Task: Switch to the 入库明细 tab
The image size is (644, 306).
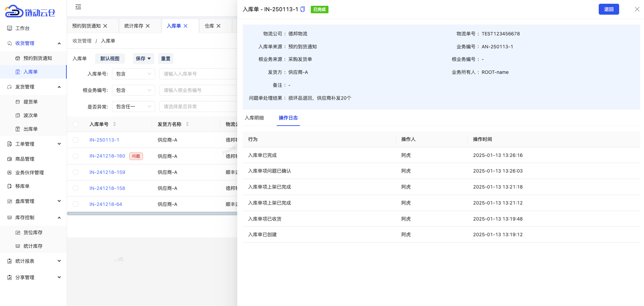Action: pos(254,118)
